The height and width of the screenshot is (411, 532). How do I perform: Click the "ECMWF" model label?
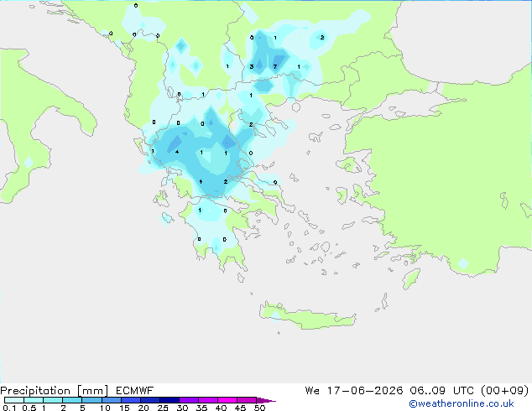pyautogui.click(x=135, y=391)
